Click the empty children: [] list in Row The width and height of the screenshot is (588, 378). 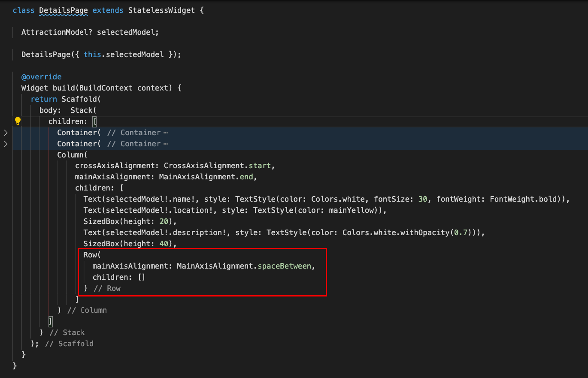(119, 278)
